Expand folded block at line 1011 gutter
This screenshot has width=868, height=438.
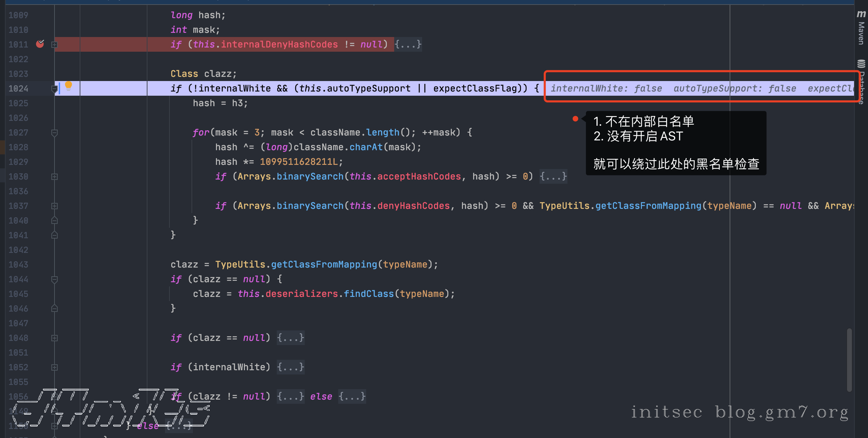(x=54, y=45)
